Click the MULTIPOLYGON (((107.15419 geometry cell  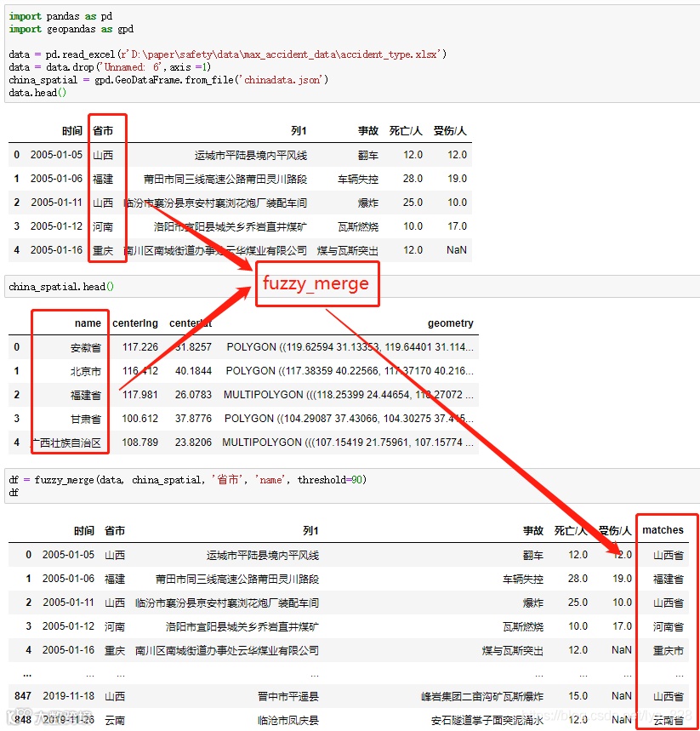click(348, 442)
